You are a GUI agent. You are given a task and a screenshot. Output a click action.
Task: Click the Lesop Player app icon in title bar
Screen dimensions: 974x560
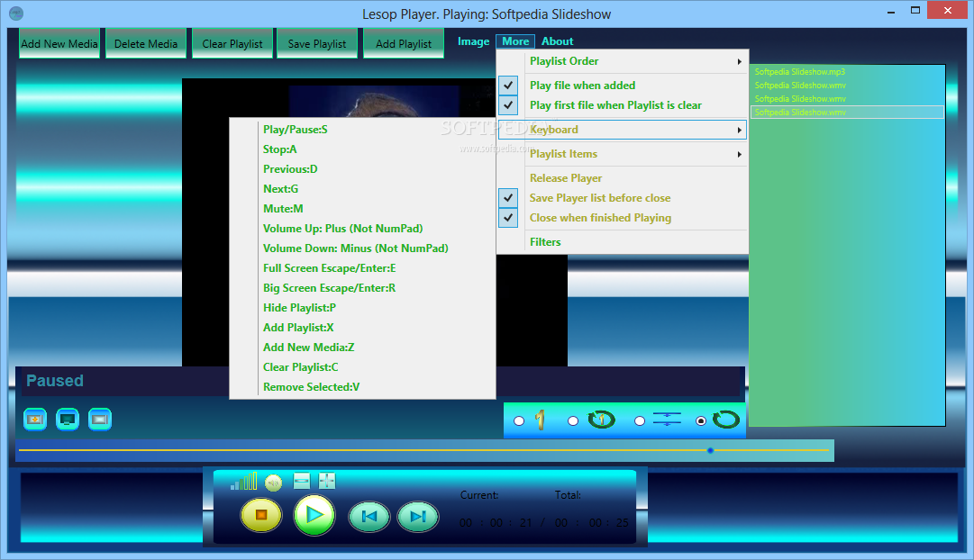[17, 13]
